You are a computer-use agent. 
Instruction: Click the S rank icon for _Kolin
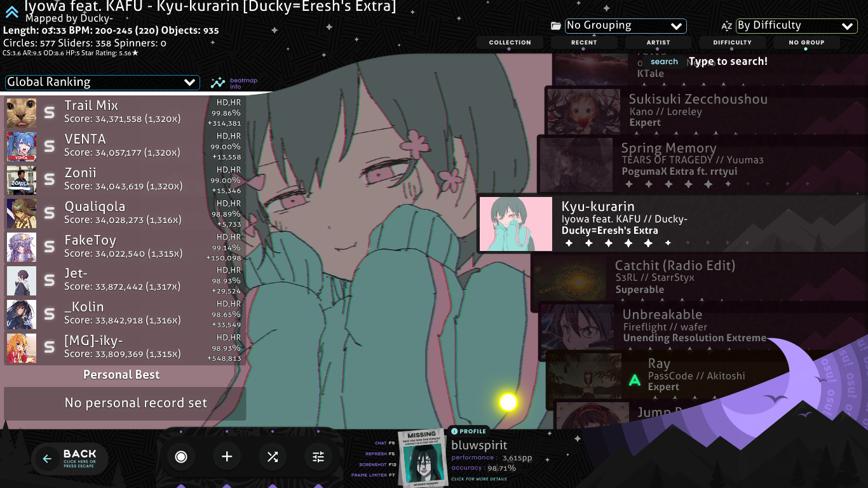point(50,315)
